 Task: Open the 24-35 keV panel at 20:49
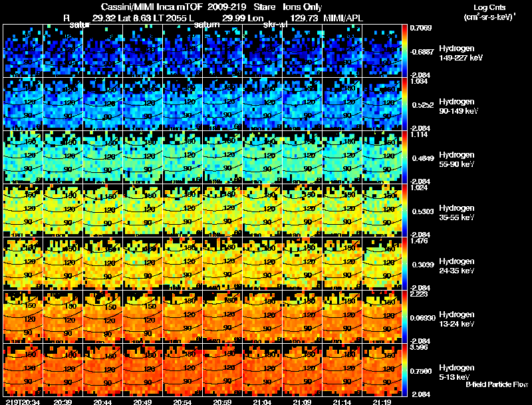click(x=142, y=264)
